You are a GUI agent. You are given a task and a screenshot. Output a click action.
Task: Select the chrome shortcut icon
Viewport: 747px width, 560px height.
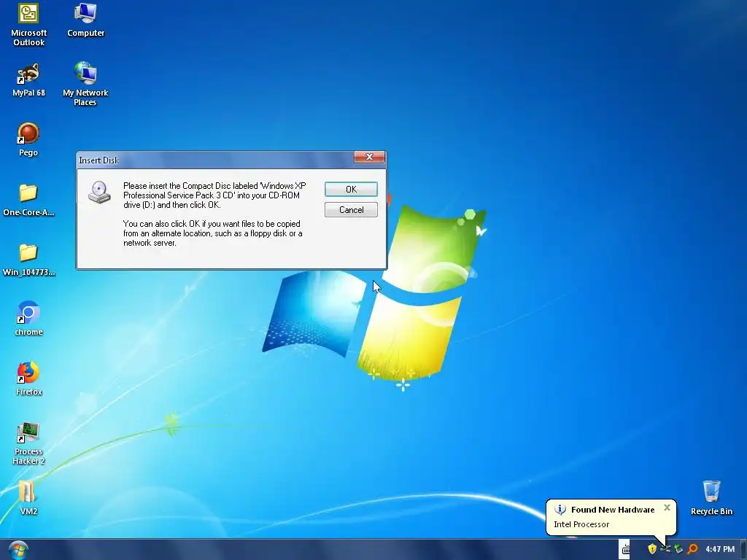tap(28, 319)
